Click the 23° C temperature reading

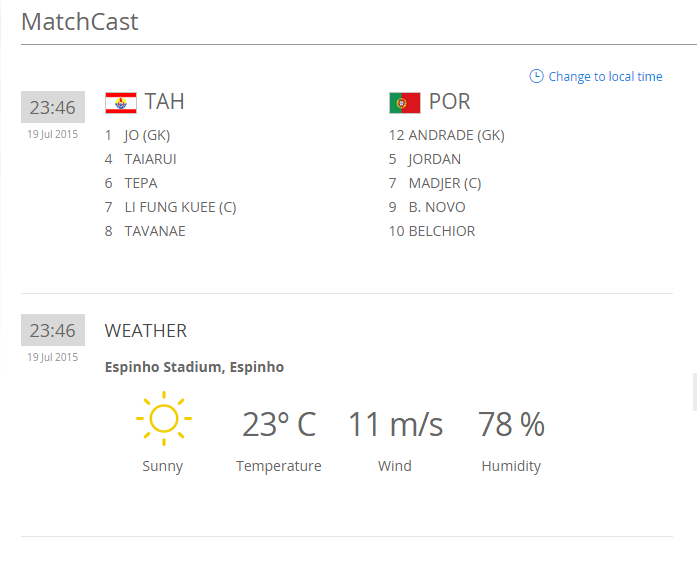click(279, 425)
